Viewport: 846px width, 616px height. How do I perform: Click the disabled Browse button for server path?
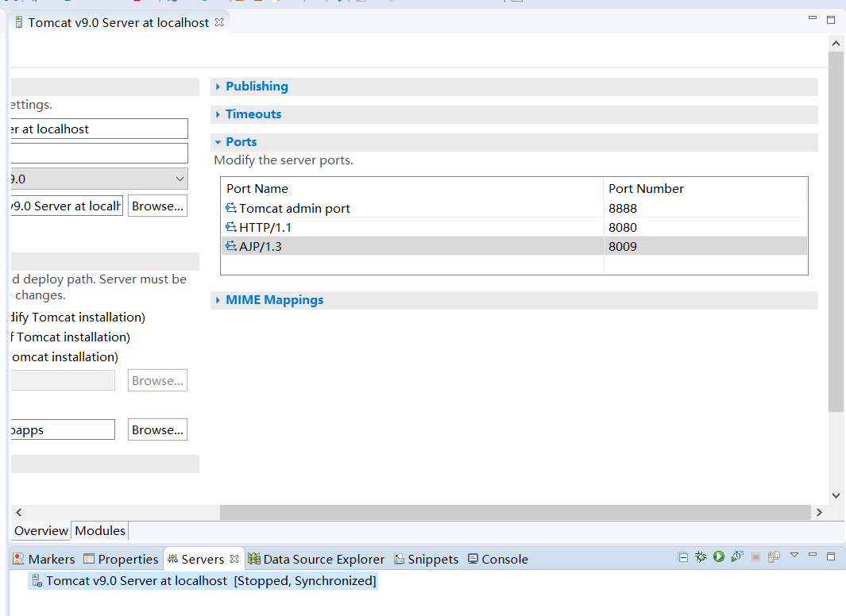tap(157, 380)
